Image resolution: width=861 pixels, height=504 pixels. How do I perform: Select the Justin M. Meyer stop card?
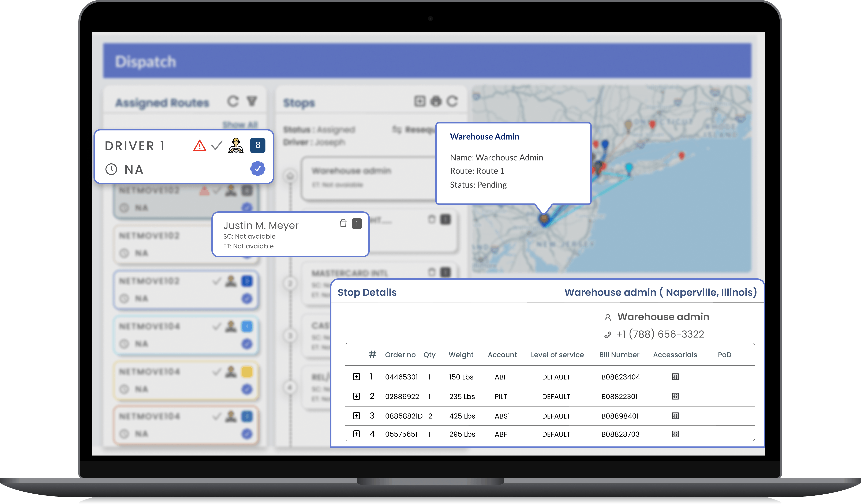(x=290, y=234)
